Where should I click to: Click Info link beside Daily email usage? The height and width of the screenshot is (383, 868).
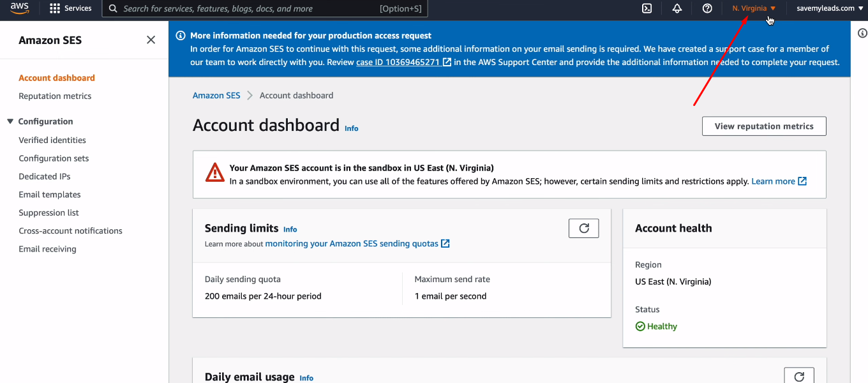[x=306, y=378]
